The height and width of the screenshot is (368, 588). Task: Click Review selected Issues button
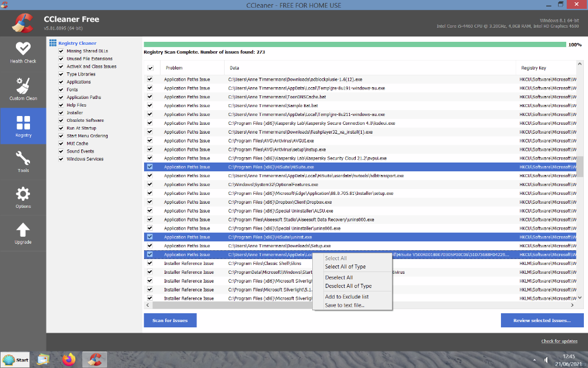coord(542,320)
